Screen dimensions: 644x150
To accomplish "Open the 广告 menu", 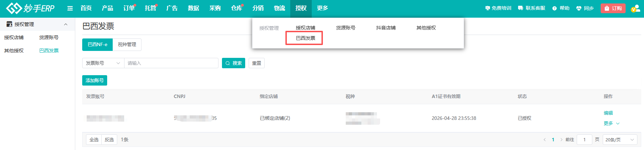I will point(172,8).
